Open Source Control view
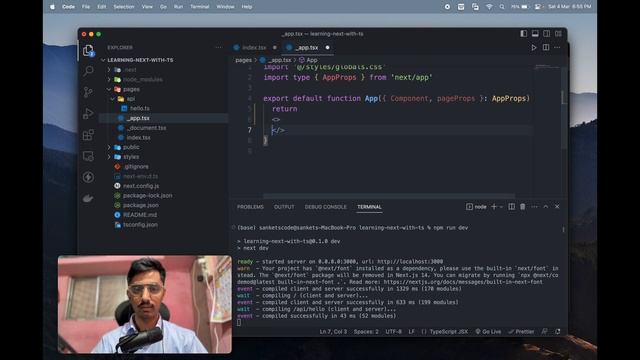The height and width of the screenshot is (360, 640). (88, 92)
